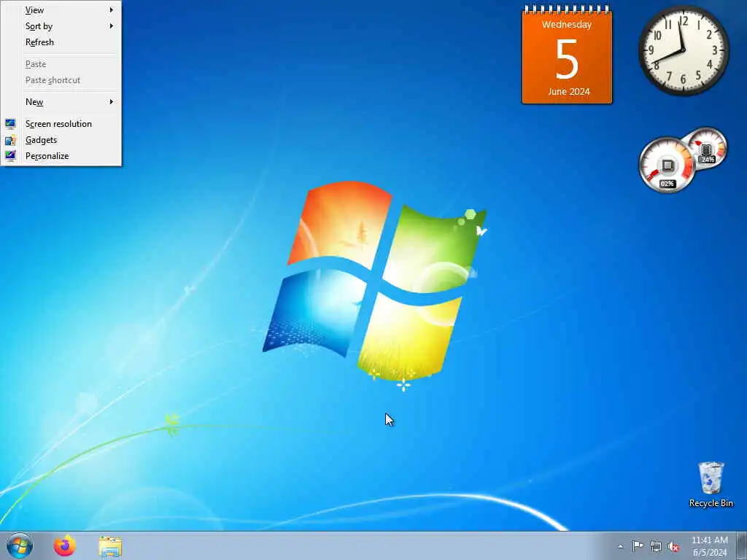This screenshot has height=560, width=747.
Task: Choose Refresh from the context menu
Action: coord(61,42)
